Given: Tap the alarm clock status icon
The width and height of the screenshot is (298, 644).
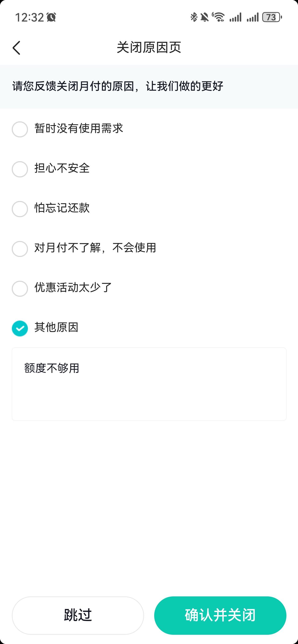Looking at the screenshot, I should [52, 17].
